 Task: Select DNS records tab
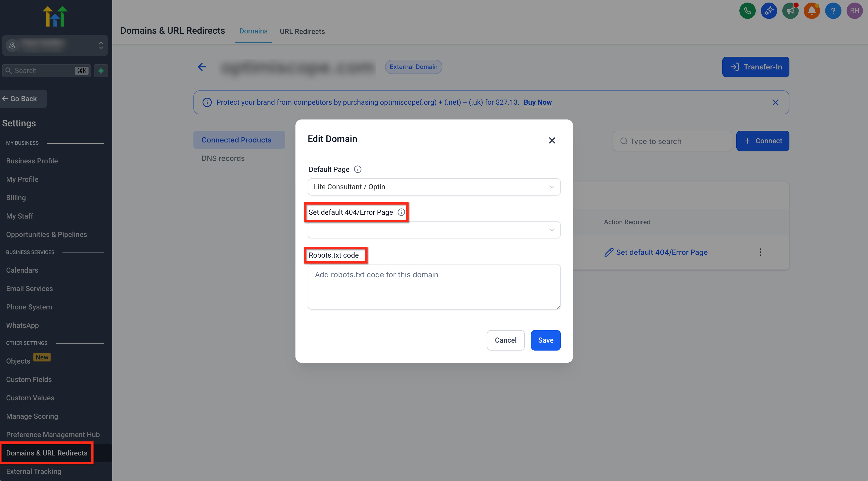223,159
